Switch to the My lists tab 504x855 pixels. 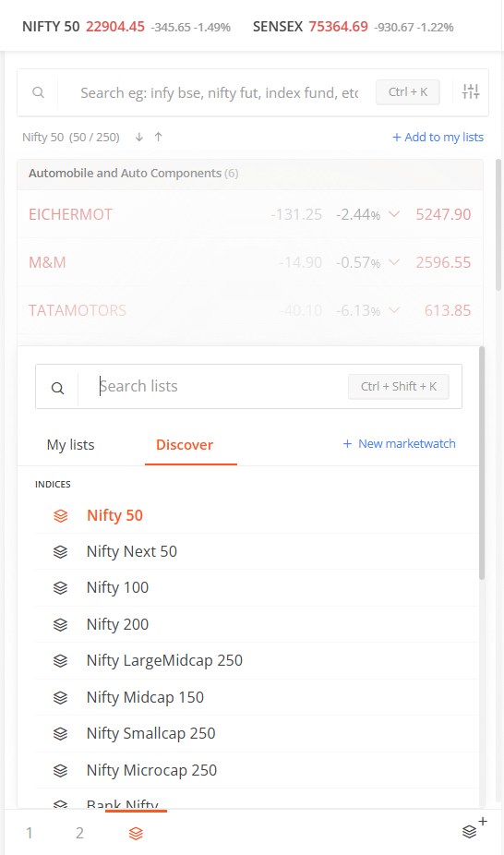71,444
